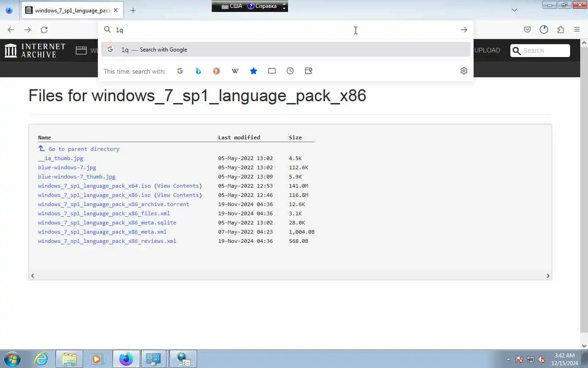
Task: Click Go to parent directory link
Action: 84,149
